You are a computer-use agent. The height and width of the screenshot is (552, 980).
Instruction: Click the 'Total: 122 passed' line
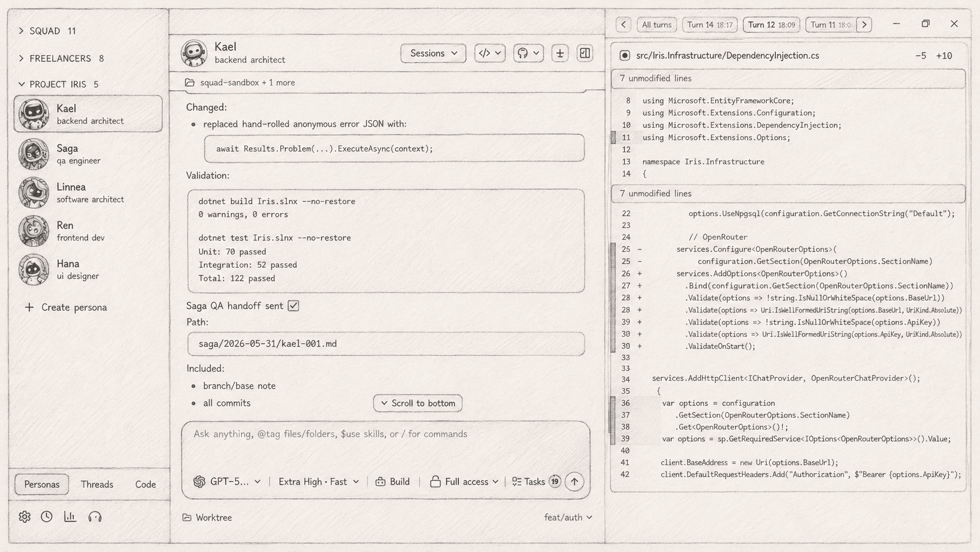click(237, 279)
